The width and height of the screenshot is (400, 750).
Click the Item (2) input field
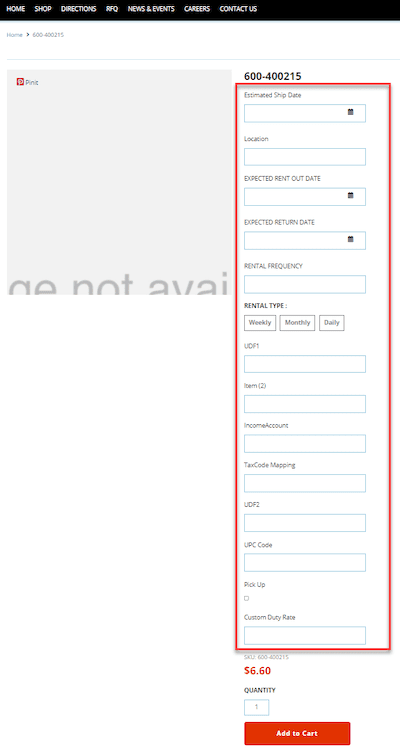click(x=305, y=404)
